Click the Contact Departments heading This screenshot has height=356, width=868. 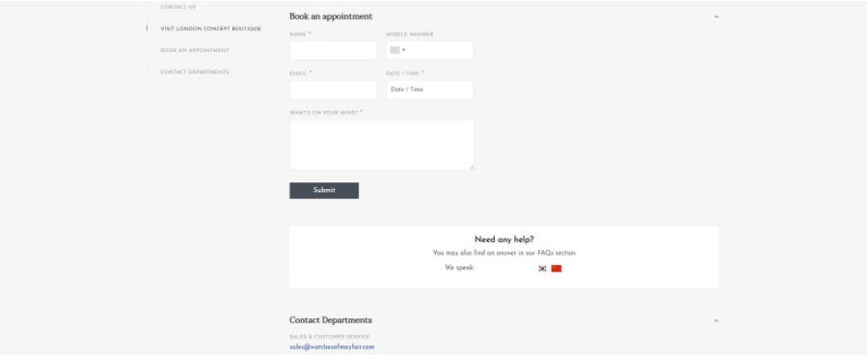(331, 320)
